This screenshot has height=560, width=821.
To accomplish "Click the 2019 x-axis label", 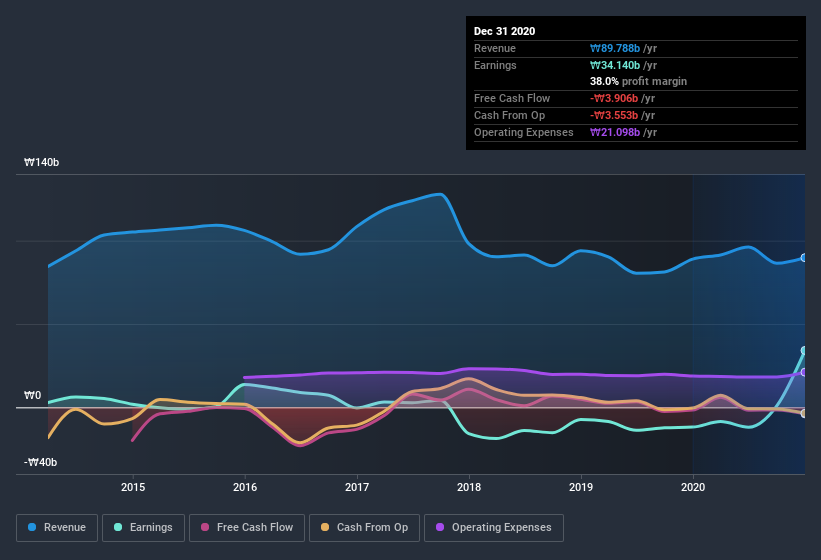I will pyautogui.click(x=581, y=487).
